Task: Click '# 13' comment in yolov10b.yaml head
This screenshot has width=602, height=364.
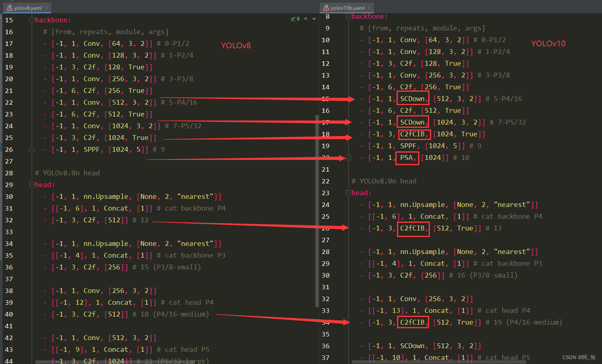Action: 494,228
